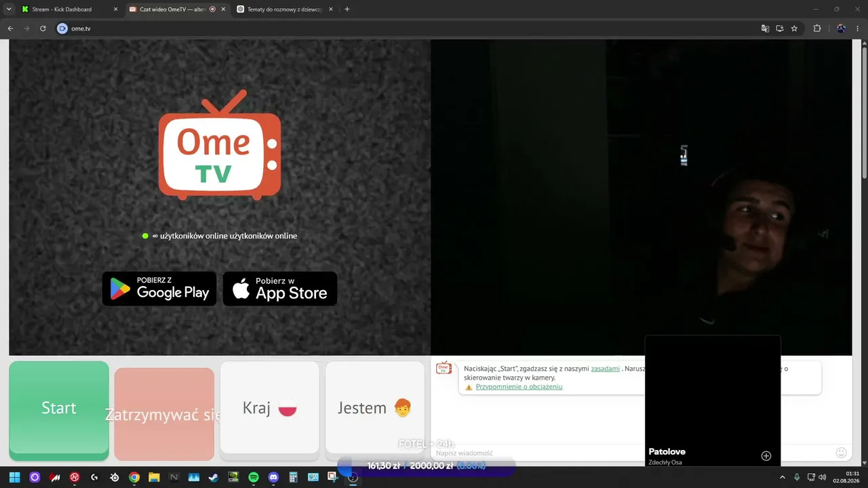Viewport: 868px width, 488px height.
Task: Open Discord from the taskbar
Action: tap(273, 477)
